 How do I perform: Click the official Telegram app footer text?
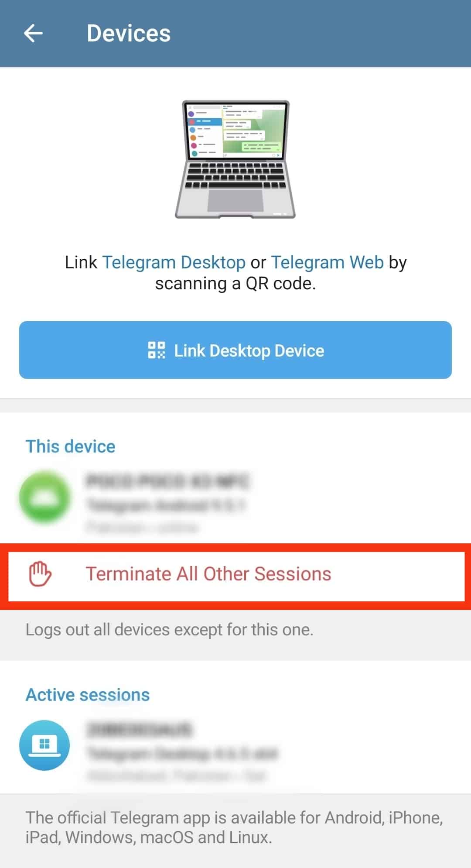click(234, 827)
